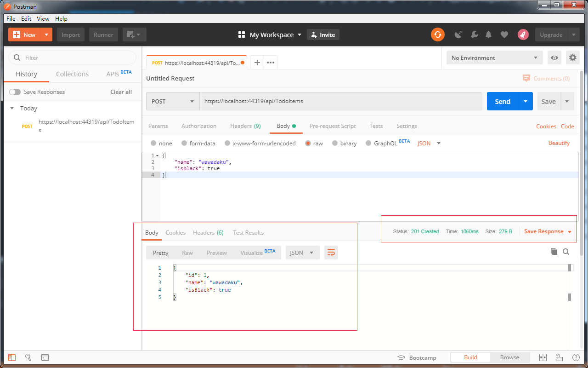Image resolution: width=588 pixels, height=368 pixels.
Task: Open the No Environment dropdown
Action: [x=495, y=57]
